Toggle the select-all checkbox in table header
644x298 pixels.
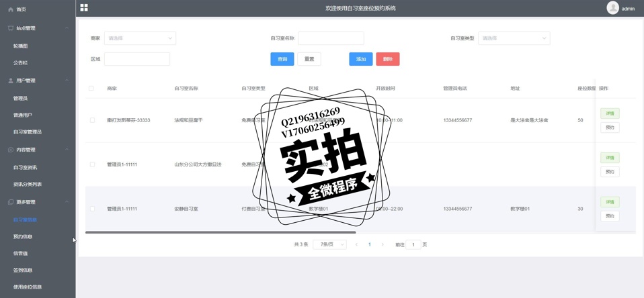click(91, 88)
